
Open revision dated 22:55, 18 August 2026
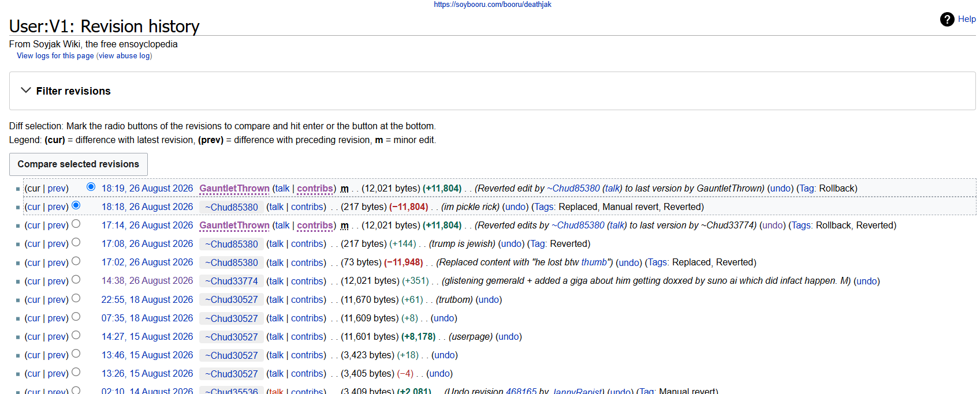tap(147, 300)
